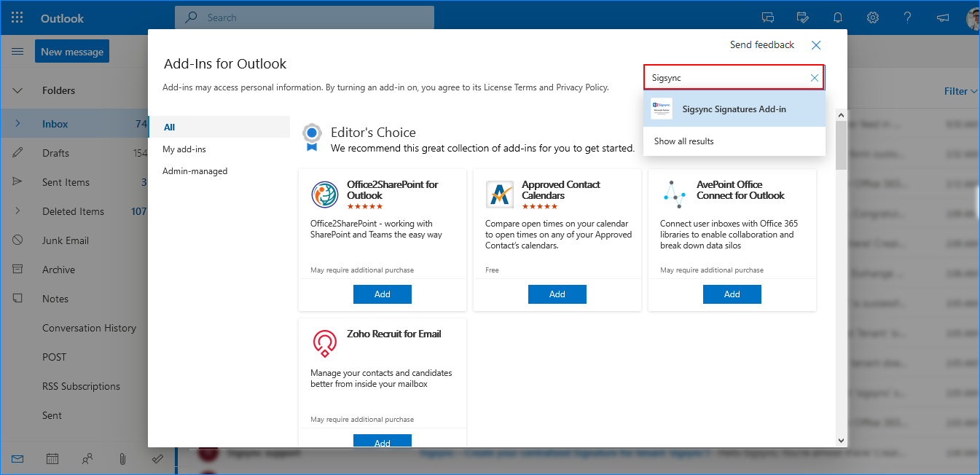This screenshot has height=475, width=980.
Task: Select the My add-ins tab
Action: click(x=184, y=149)
